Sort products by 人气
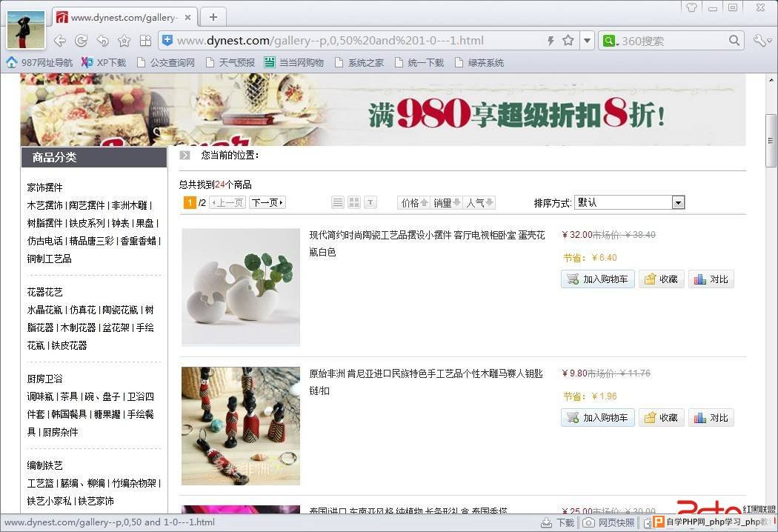778x532 pixels. click(x=479, y=202)
